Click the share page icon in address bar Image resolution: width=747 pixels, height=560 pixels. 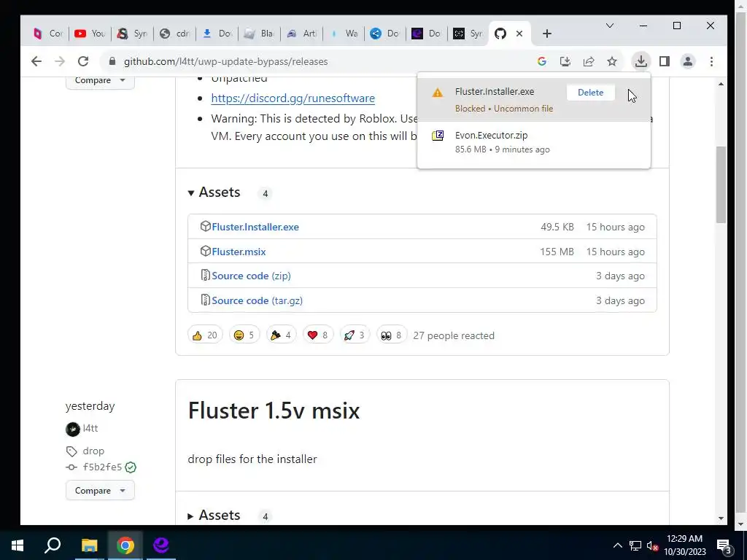pyautogui.click(x=589, y=61)
